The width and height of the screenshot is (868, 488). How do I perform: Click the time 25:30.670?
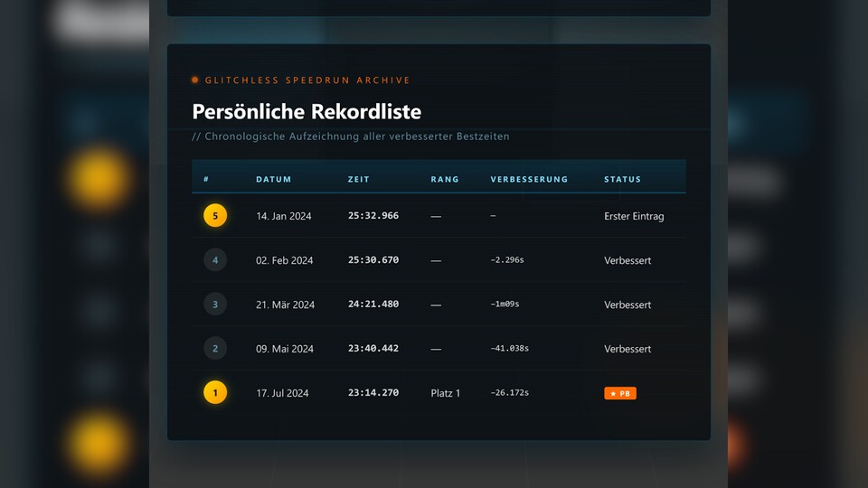(373, 260)
